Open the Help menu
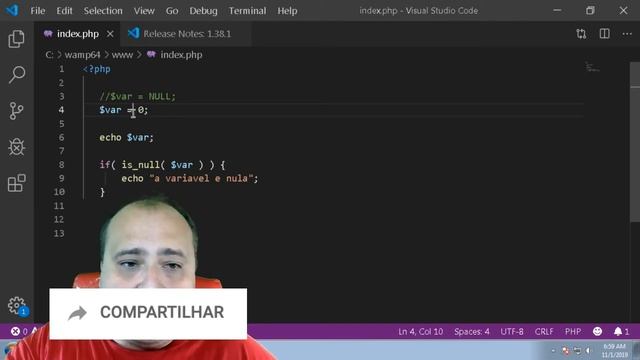Viewport: 640px width, 360px height. point(287,11)
